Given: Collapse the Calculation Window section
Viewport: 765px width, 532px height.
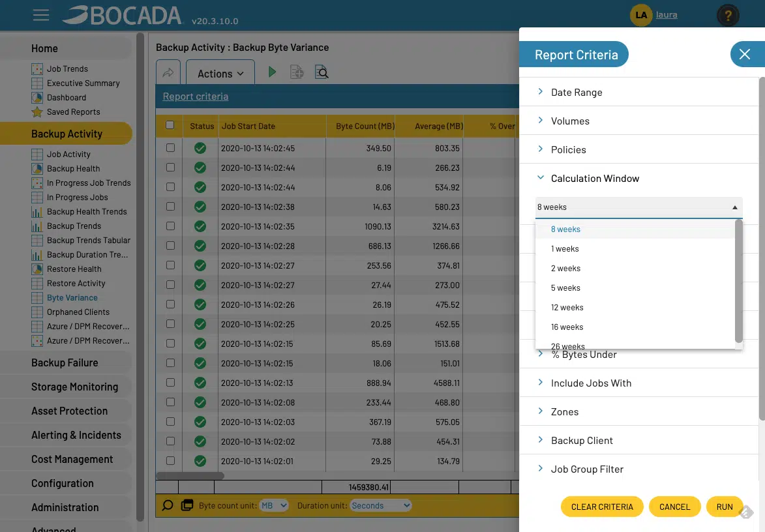Looking at the screenshot, I should coord(639,179).
